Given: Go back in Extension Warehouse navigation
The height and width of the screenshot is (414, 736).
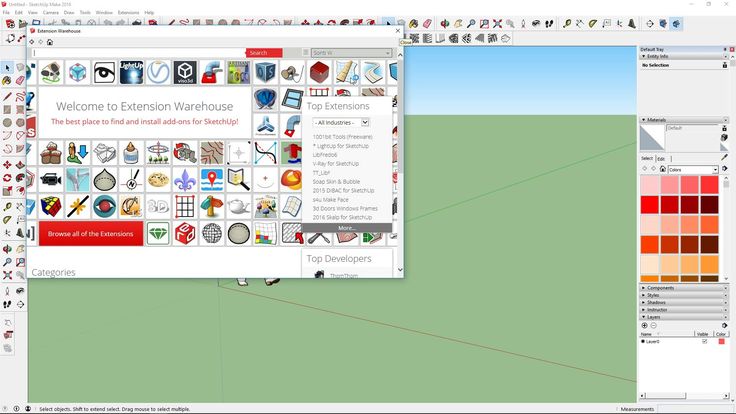Looking at the screenshot, I should click(x=32, y=42).
